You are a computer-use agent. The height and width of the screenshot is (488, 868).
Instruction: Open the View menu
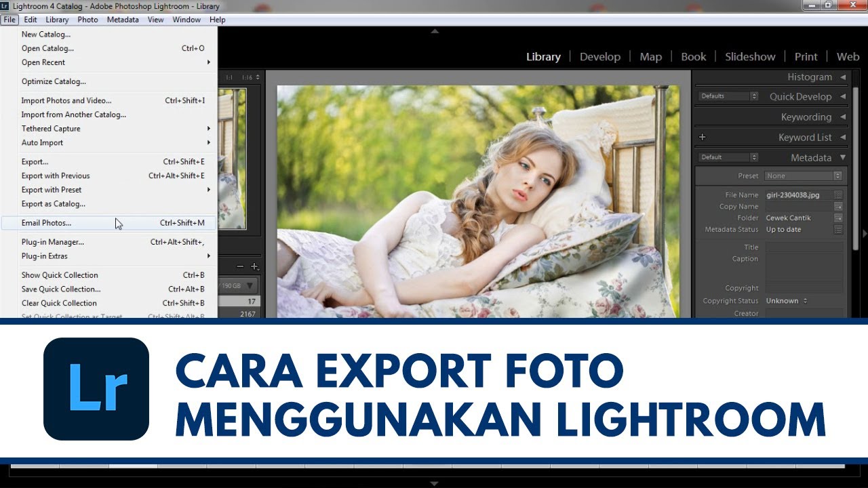[x=156, y=20]
